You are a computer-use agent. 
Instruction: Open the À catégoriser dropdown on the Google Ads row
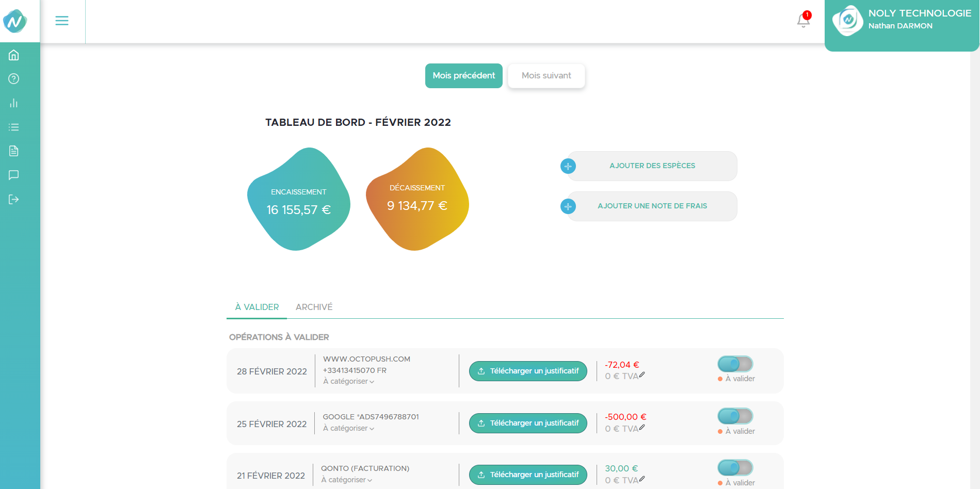348,428
